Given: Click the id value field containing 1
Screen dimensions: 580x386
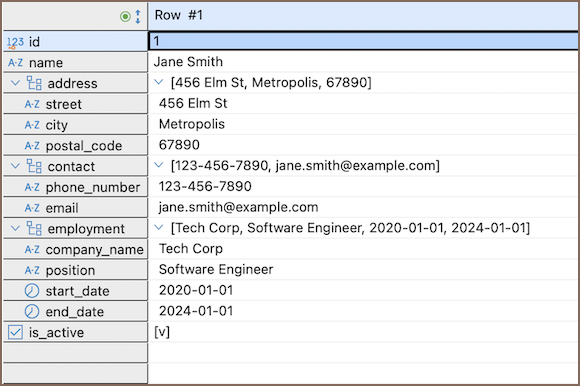Looking at the screenshot, I should pos(364,41).
